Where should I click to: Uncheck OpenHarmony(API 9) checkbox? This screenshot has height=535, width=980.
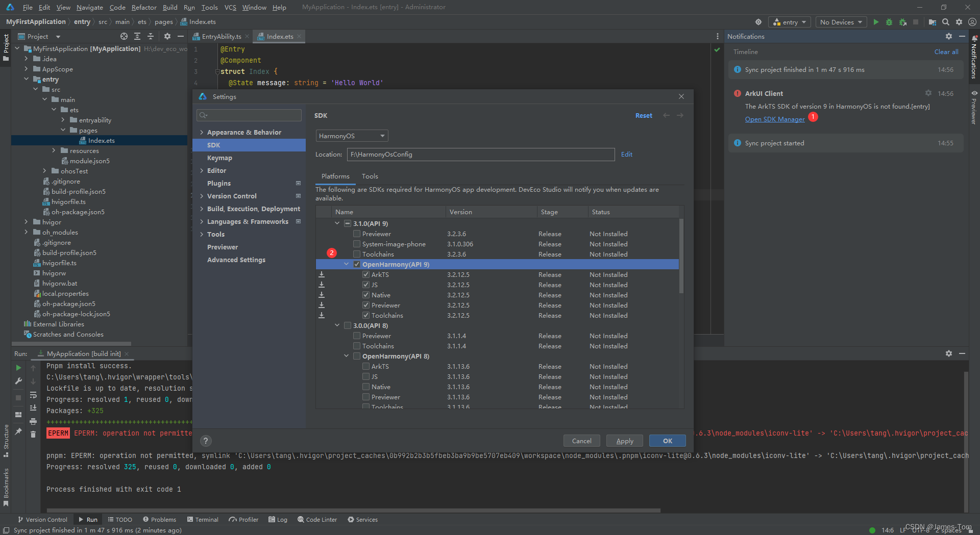357,264
